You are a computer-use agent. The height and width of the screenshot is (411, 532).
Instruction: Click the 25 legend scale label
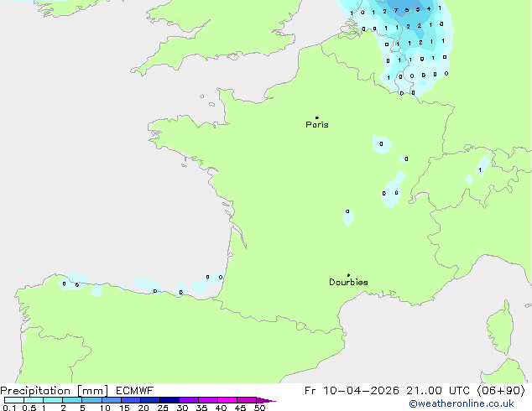pos(163,408)
